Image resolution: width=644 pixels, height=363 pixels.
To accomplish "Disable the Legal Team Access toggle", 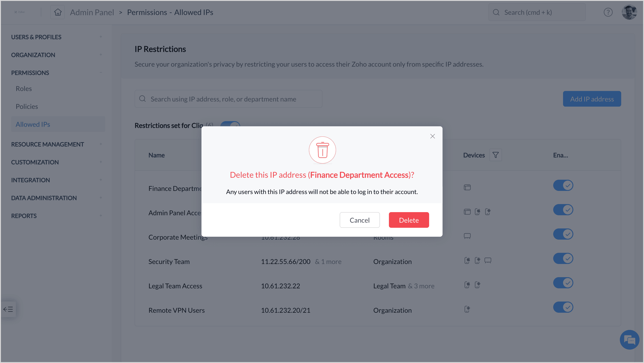I will pyautogui.click(x=563, y=283).
